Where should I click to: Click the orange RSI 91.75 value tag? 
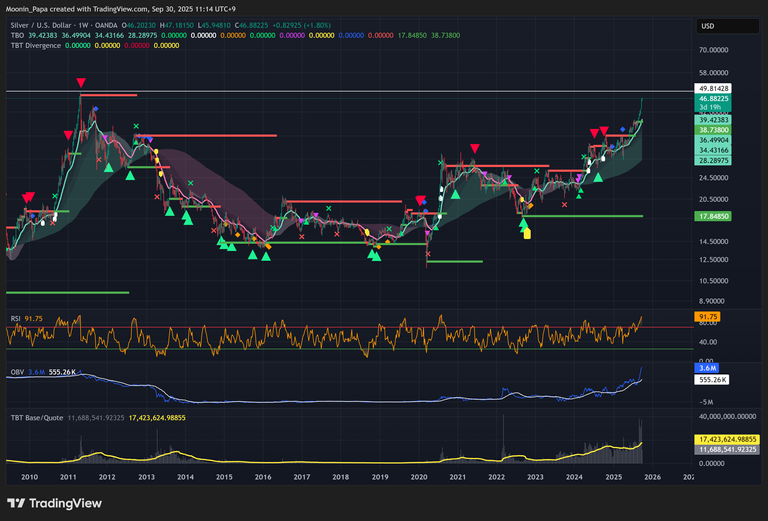pyautogui.click(x=709, y=317)
